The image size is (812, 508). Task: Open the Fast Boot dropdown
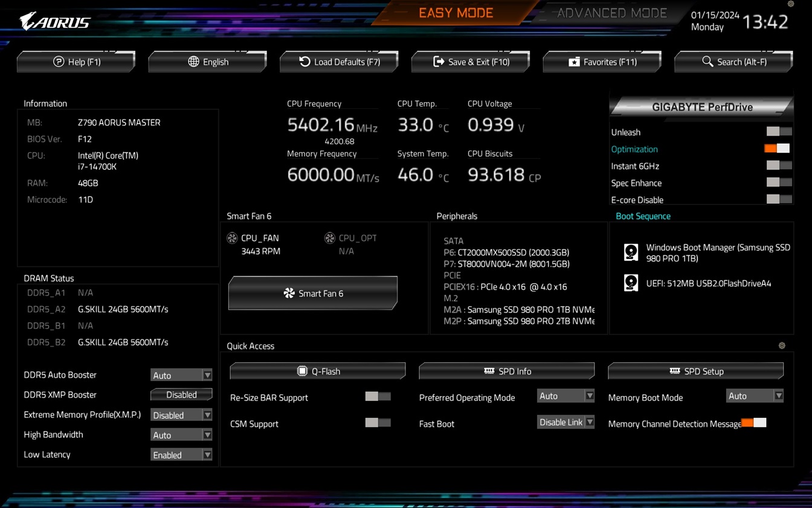pyautogui.click(x=566, y=422)
